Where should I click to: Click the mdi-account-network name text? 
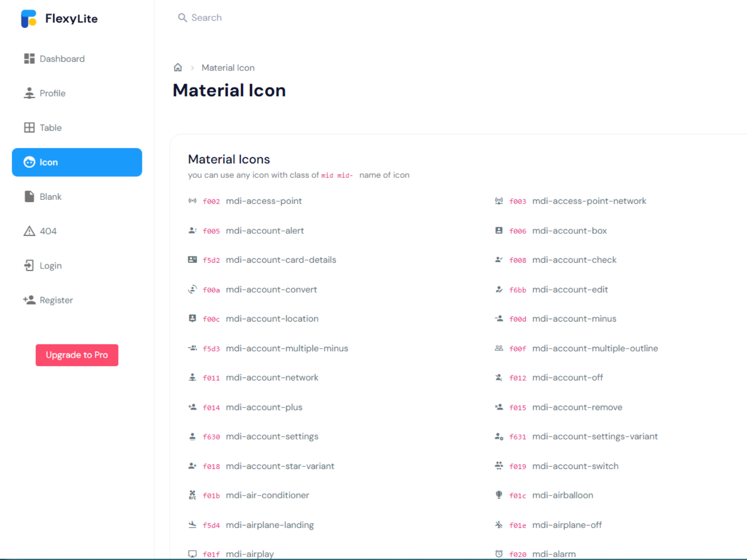[x=272, y=378]
